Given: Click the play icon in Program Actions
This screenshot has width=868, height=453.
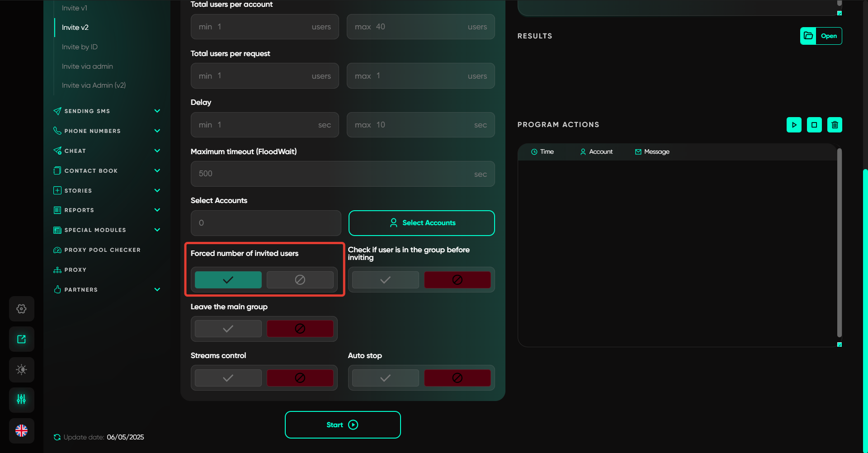Looking at the screenshot, I should tap(794, 125).
